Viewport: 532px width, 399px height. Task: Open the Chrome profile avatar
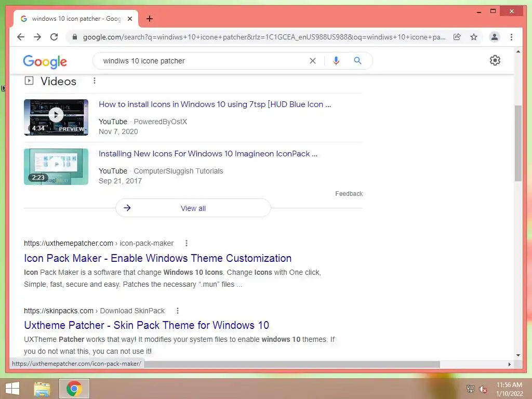coord(495,37)
